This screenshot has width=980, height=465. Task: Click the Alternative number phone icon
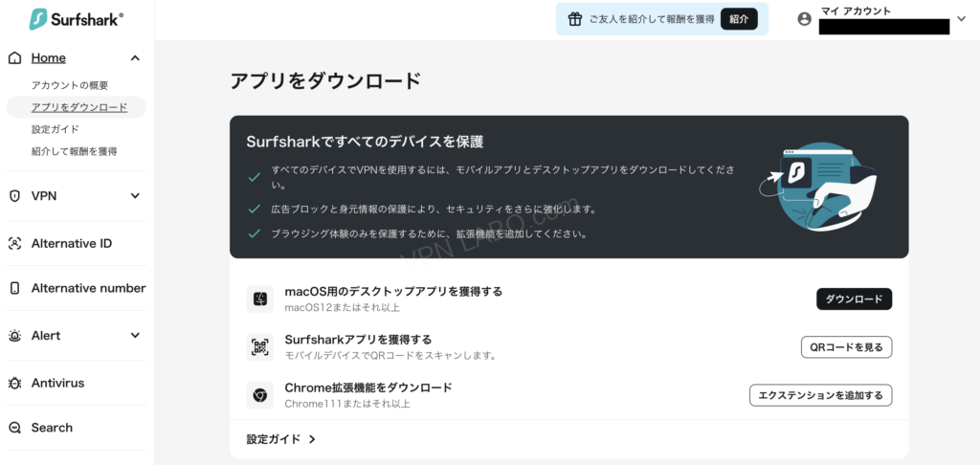14,288
